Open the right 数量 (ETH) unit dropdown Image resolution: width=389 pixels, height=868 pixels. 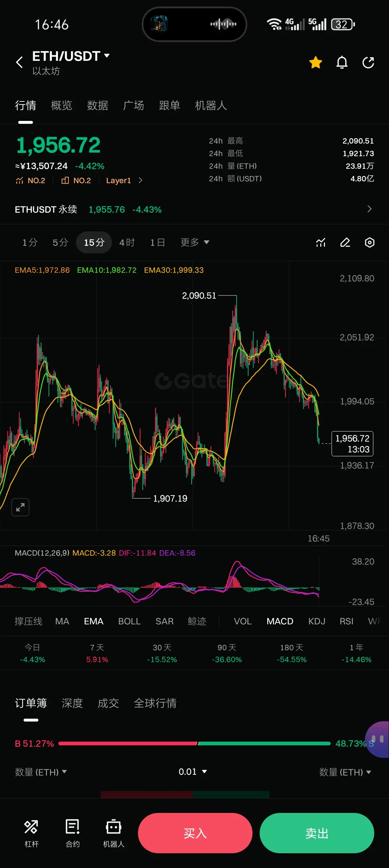pos(345,772)
